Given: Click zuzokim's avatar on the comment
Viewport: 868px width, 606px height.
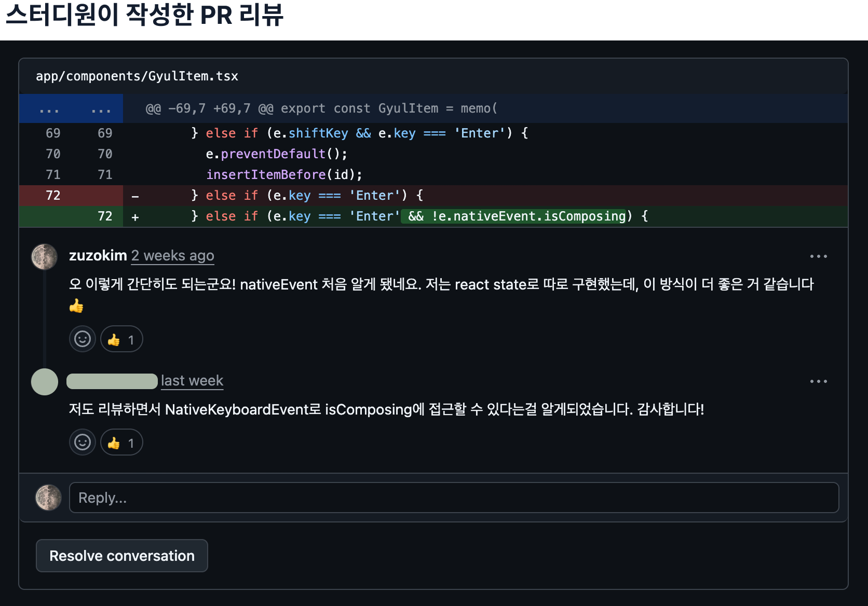Looking at the screenshot, I should tap(45, 257).
